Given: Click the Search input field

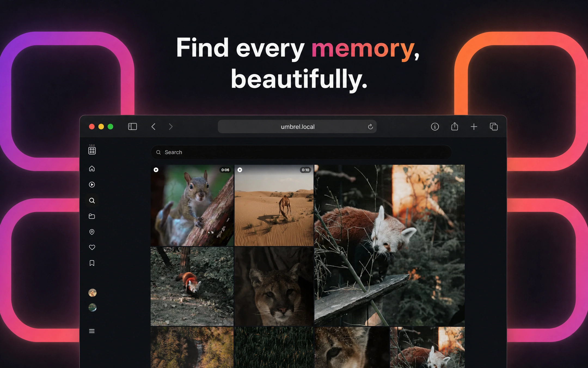Looking at the screenshot, I should pos(301,152).
